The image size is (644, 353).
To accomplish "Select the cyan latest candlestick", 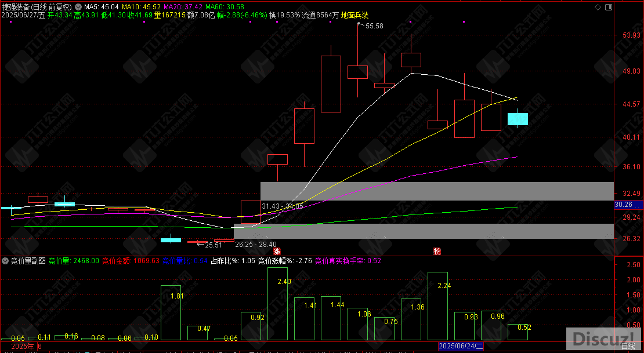I will click(518, 119).
